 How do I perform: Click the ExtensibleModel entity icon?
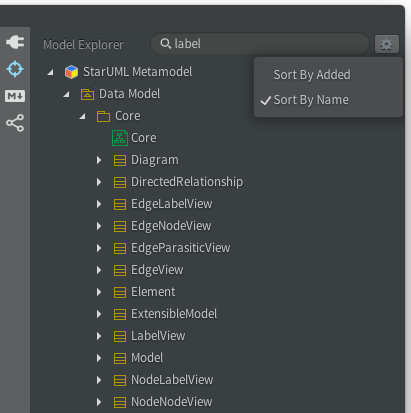(x=120, y=314)
